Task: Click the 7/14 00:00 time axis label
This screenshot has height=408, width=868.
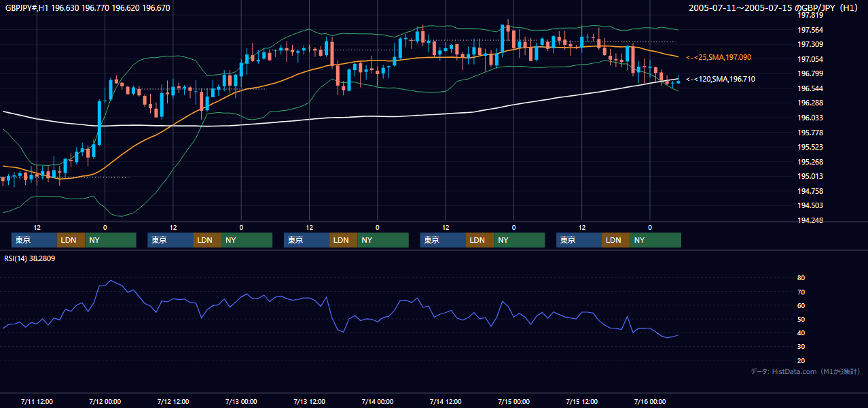Action: (x=378, y=401)
